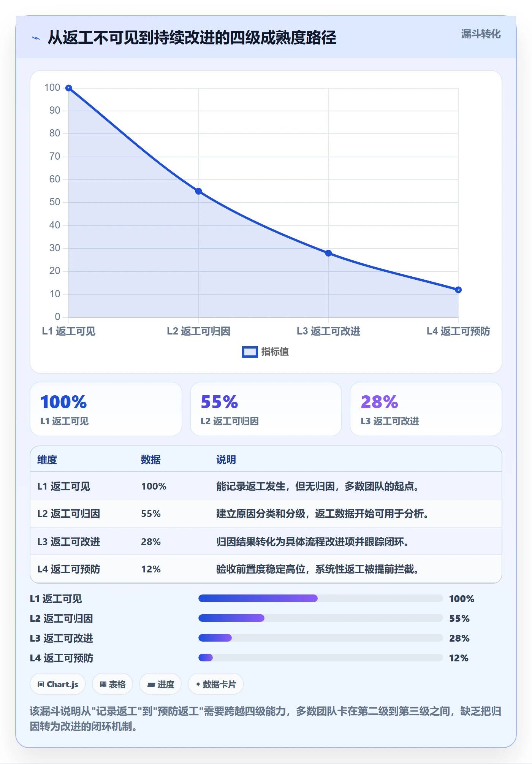Viewport: 532px width, 764px height.
Task: Click table cell L1 返工可见
Action: point(64,486)
